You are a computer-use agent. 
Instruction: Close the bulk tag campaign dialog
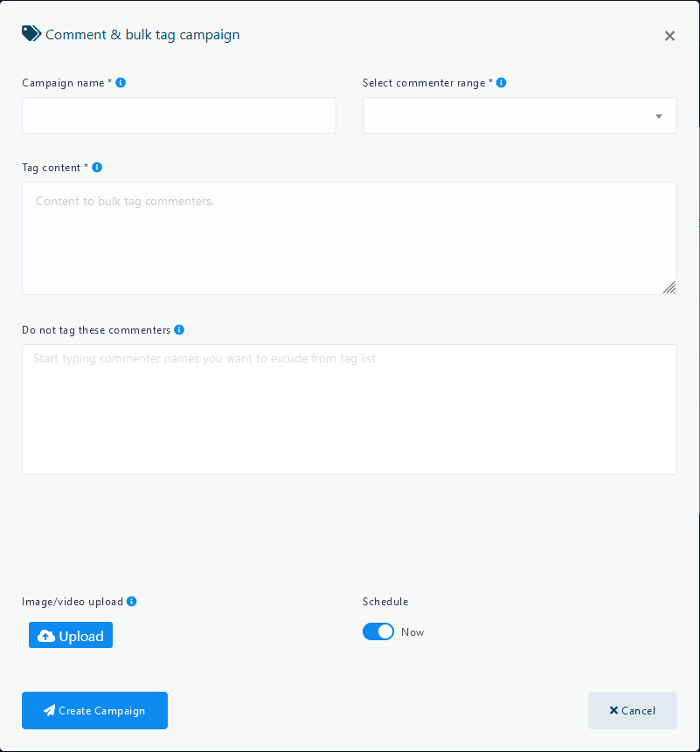pyautogui.click(x=669, y=36)
